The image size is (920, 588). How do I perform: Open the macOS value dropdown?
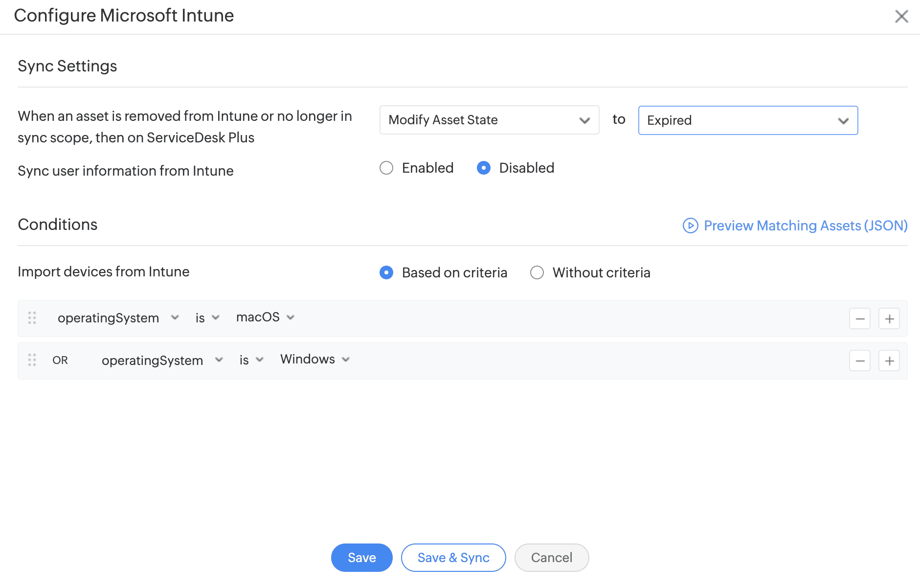pyautogui.click(x=265, y=317)
